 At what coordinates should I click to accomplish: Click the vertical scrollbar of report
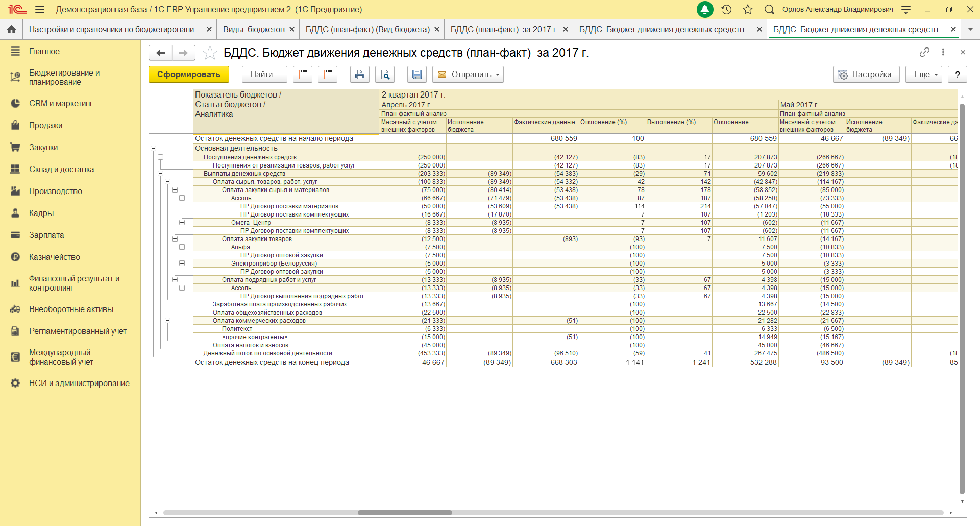click(962, 299)
